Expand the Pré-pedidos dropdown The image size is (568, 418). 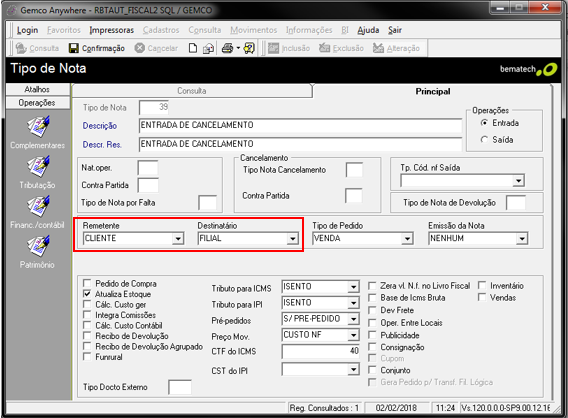click(x=353, y=319)
